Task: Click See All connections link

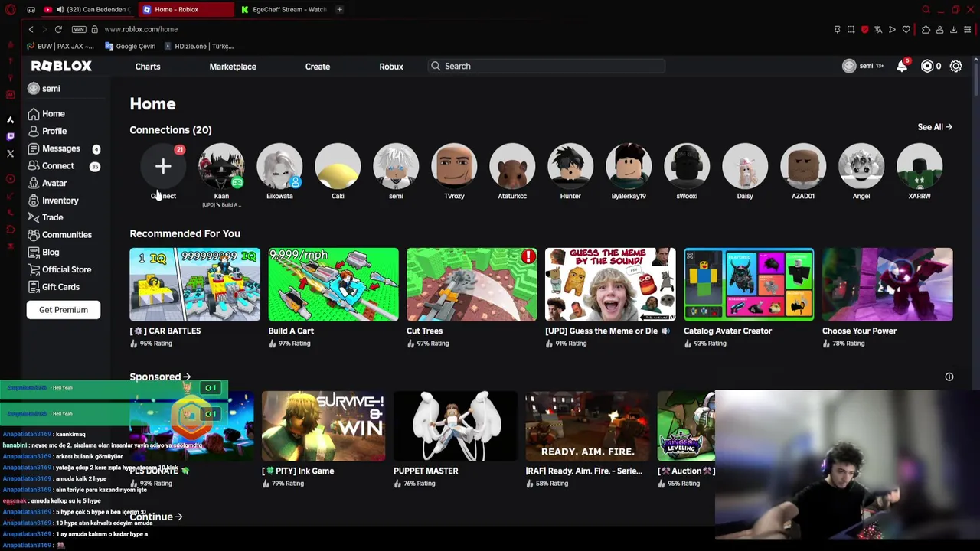Action: (934, 127)
